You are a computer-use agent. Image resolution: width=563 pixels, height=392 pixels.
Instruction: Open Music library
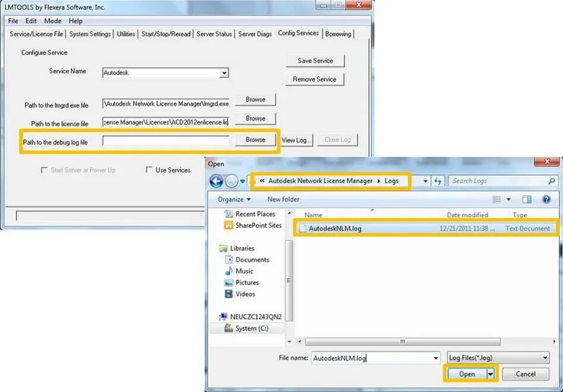[x=239, y=271]
